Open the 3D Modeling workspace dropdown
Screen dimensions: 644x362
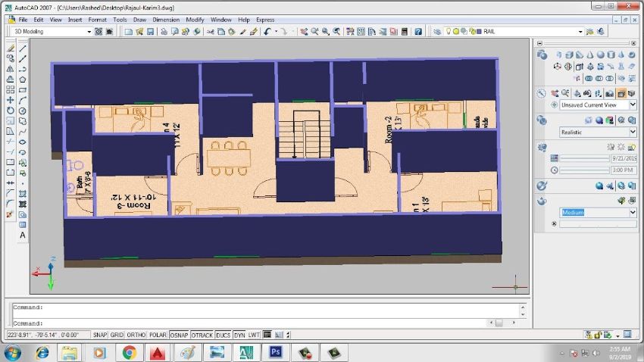pos(52,32)
